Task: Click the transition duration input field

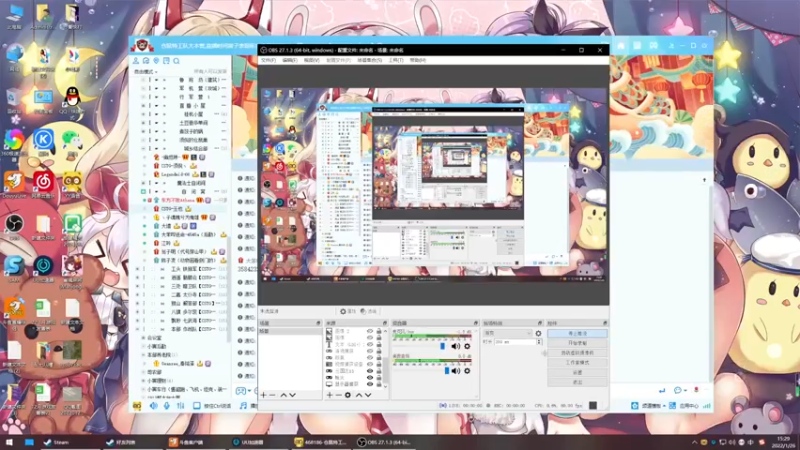Action: tap(514, 342)
